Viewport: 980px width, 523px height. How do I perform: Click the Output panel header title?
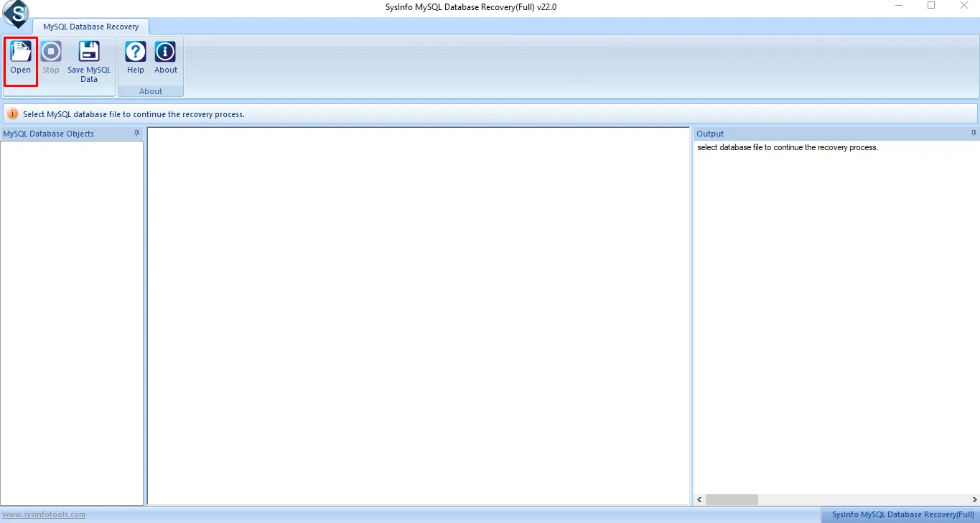[710, 134]
